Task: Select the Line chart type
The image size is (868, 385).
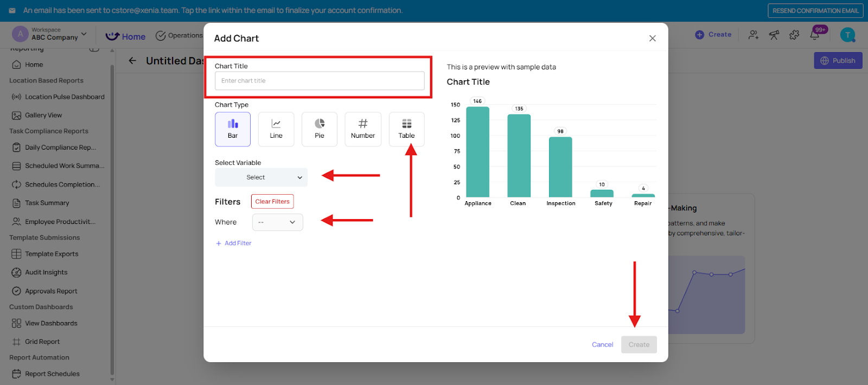Action: 276,129
